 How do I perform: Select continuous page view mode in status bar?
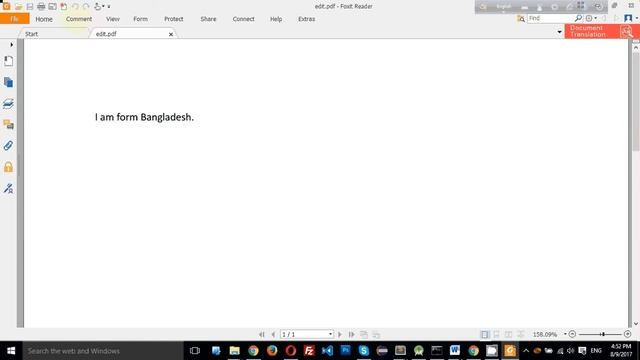tap(496, 334)
